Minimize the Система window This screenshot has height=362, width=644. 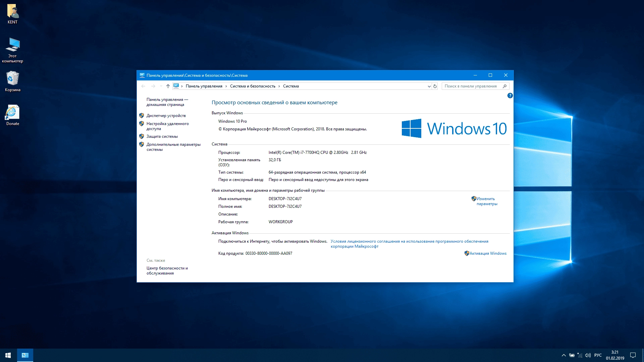[x=475, y=75]
